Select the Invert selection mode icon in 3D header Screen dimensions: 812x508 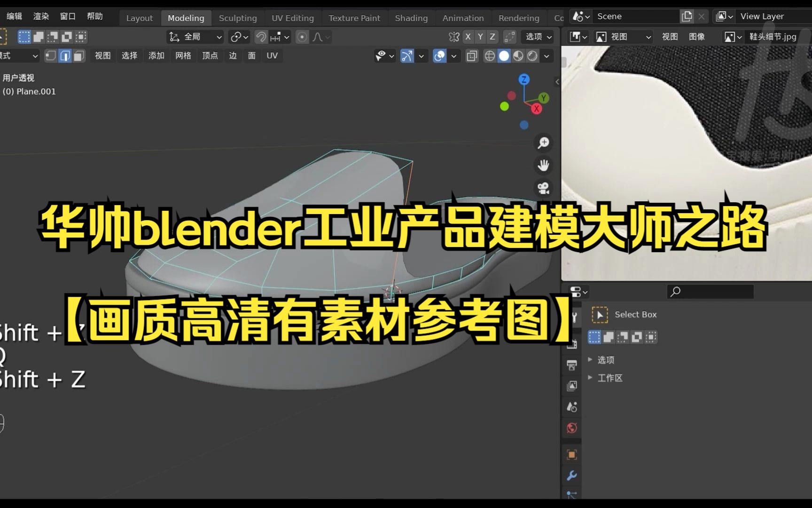67,37
